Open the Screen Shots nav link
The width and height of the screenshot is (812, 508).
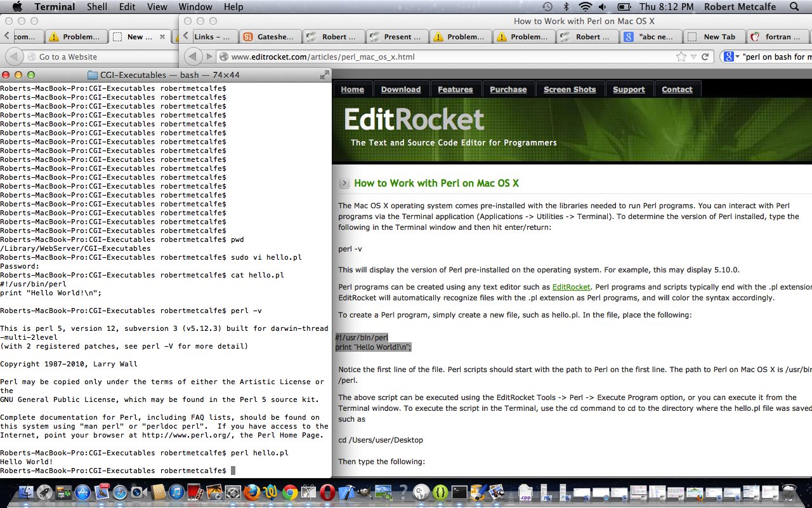570,90
